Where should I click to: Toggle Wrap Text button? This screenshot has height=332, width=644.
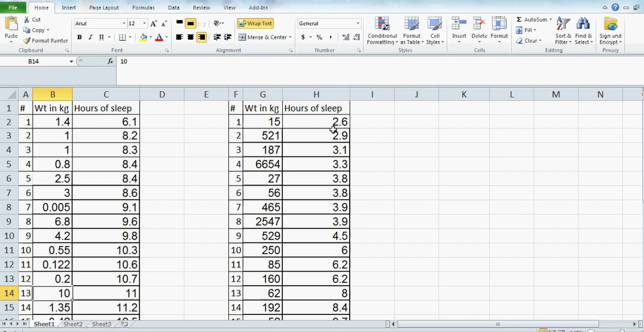pyautogui.click(x=255, y=24)
